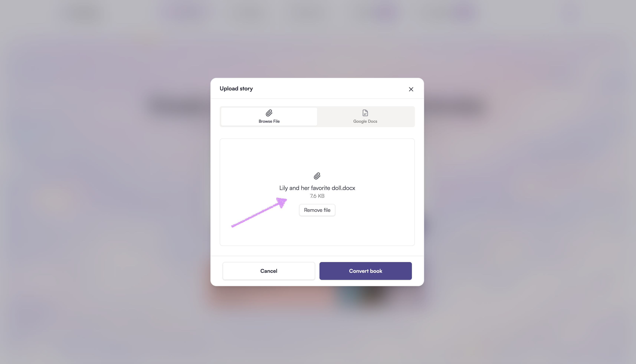Remove the uploaded docx file
636x364 pixels.
click(x=317, y=210)
